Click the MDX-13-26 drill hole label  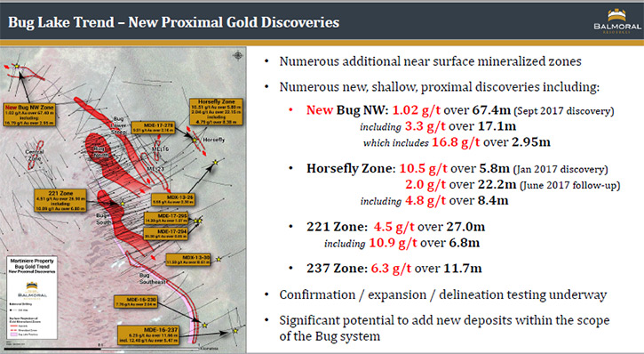[x=173, y=200]
